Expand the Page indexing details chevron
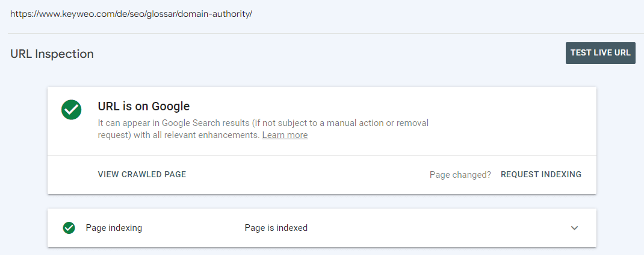Viewport: 644px width, 255px height. [575, 228]
